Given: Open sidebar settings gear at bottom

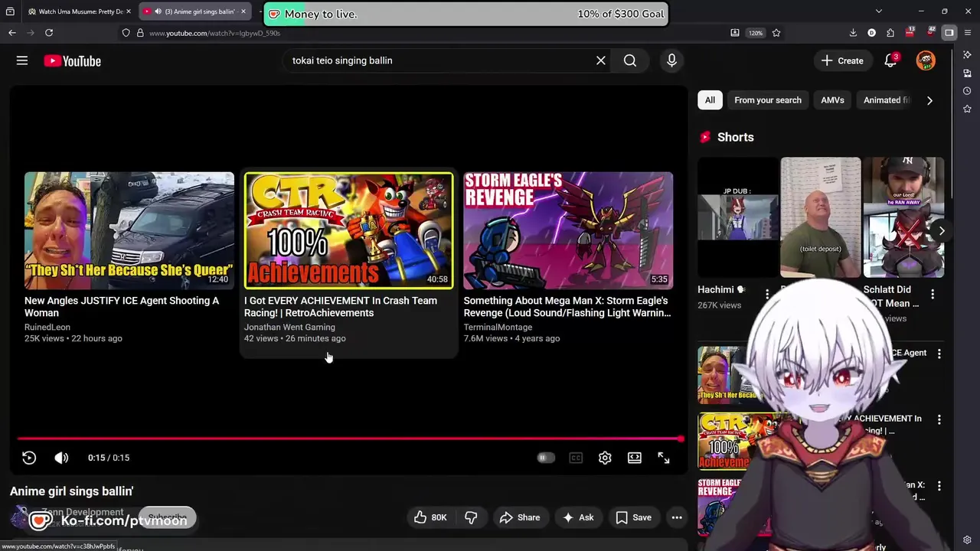Looking at the screenshot, I should click(x=967, y=540).
